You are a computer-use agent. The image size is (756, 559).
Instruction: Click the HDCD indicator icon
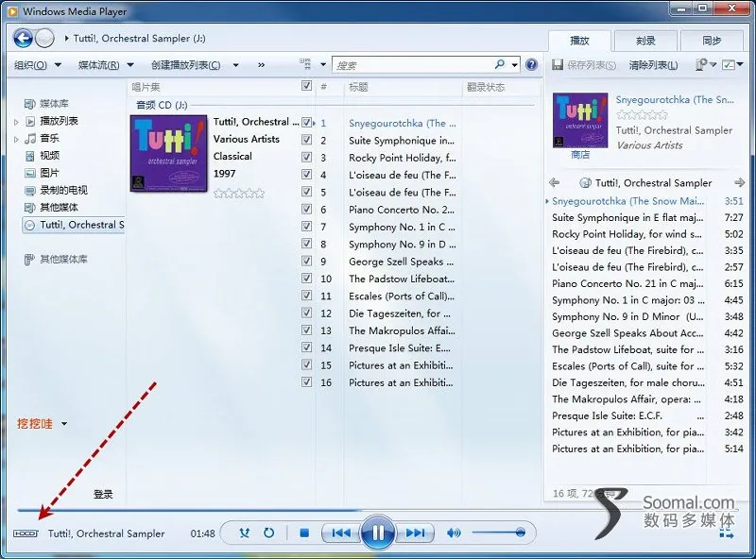click(x=26, y=534)
